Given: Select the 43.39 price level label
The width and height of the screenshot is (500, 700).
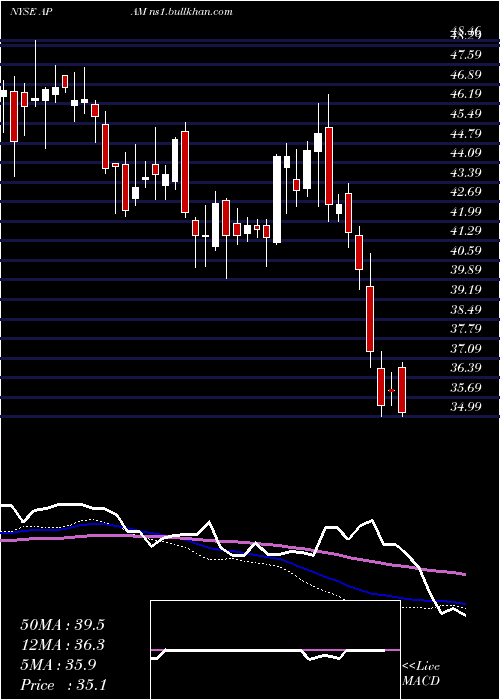Looking at the screenshot, I should (x=466, y=172).
